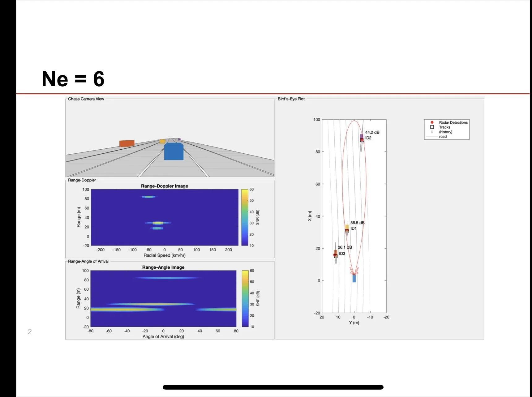Viewport: 532px width, 397px height.
Task: Click the "26.1 dB" track label
Action: (345, 247)
